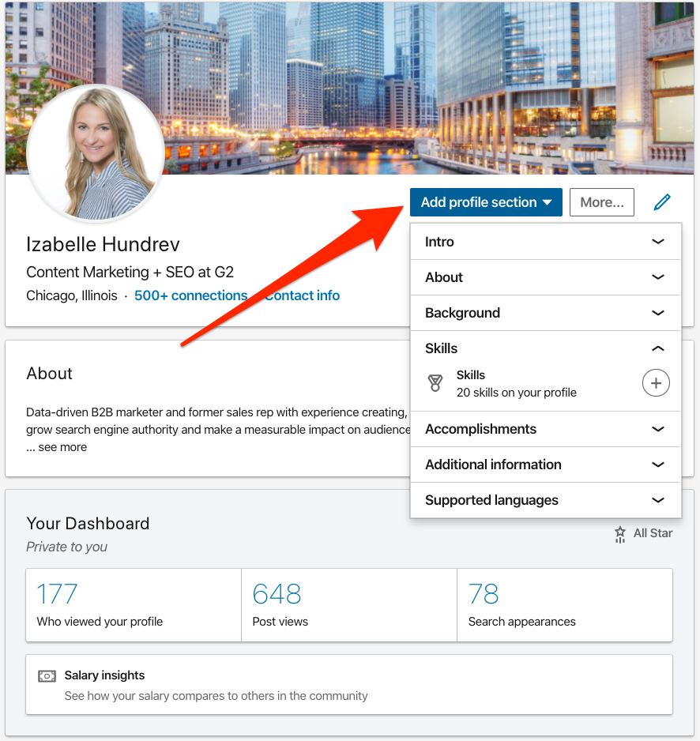
Task: Expand the Background section chevron
Action: (x=658, y=313)
